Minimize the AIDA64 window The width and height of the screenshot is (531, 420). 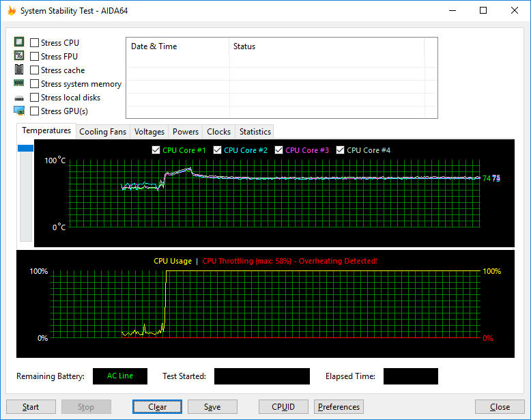pyautogui.click(x=453, y=10)
